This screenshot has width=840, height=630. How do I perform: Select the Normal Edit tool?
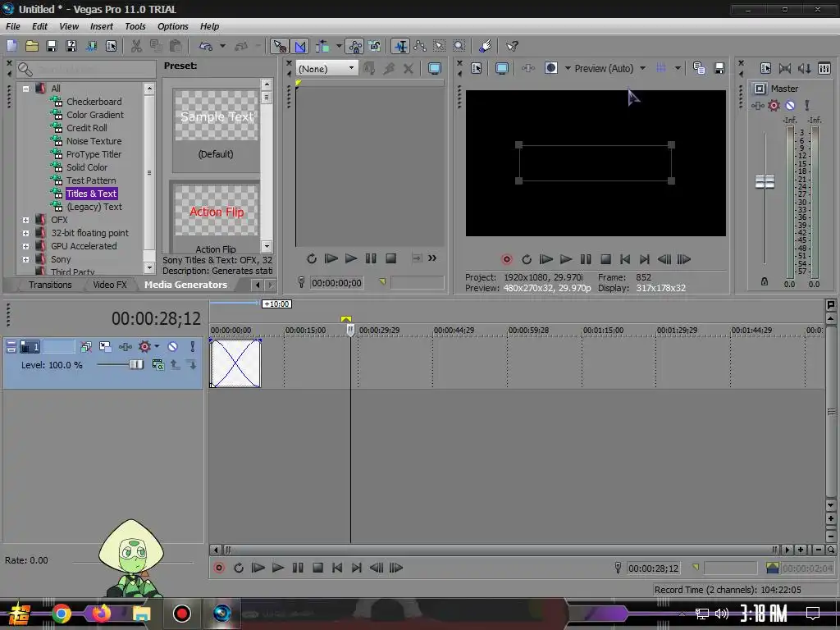pyautogui.click(x=400, y=46)
